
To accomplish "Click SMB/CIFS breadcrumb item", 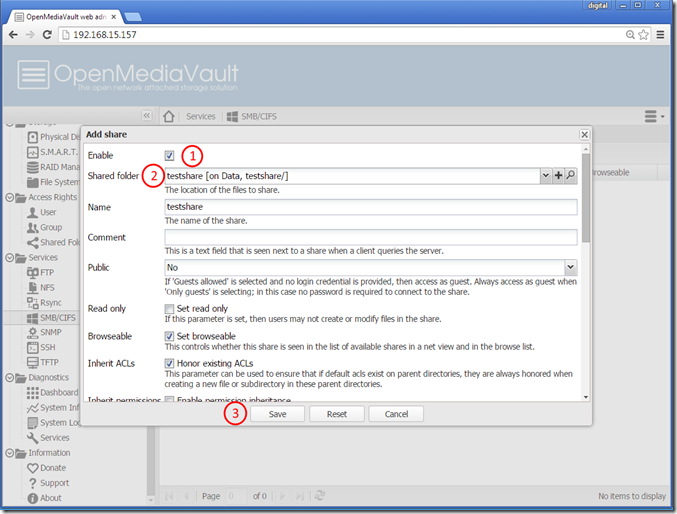I will (x=252, y=116).
